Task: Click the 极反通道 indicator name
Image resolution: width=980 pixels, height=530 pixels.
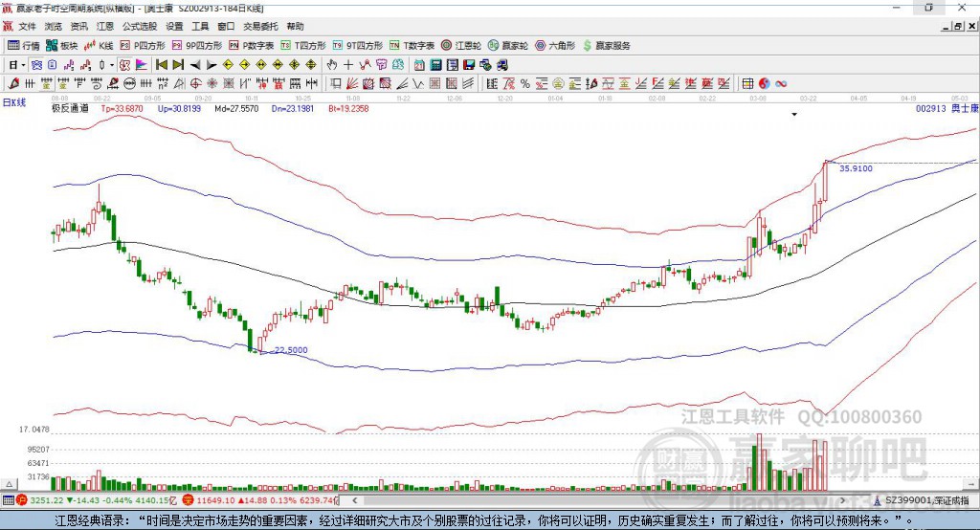Action: point(70,108)
